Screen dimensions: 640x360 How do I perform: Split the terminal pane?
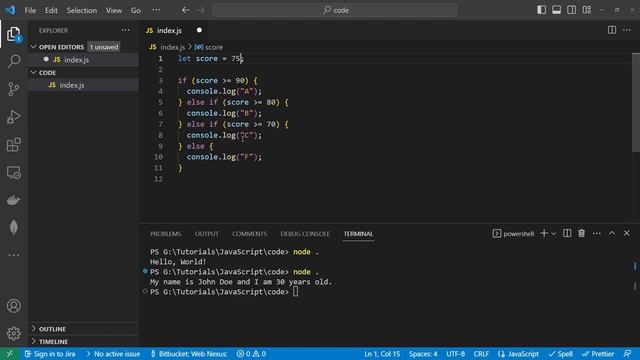(567, 233)
